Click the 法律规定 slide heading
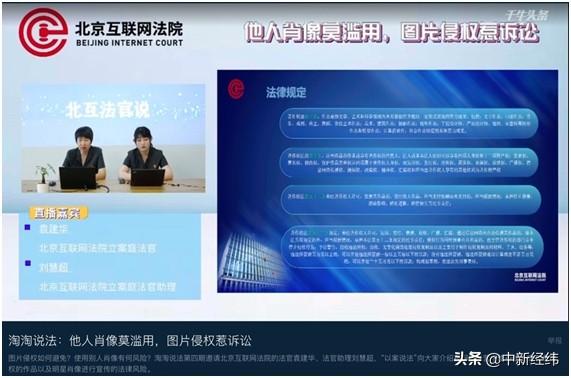Viewport: 571px width, 378px height. [x=286, y=92]
